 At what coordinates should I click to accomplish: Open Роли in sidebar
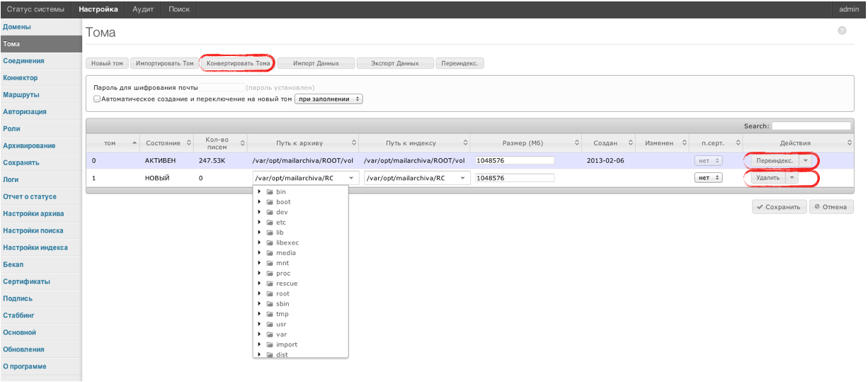click(x=40, y=129)
